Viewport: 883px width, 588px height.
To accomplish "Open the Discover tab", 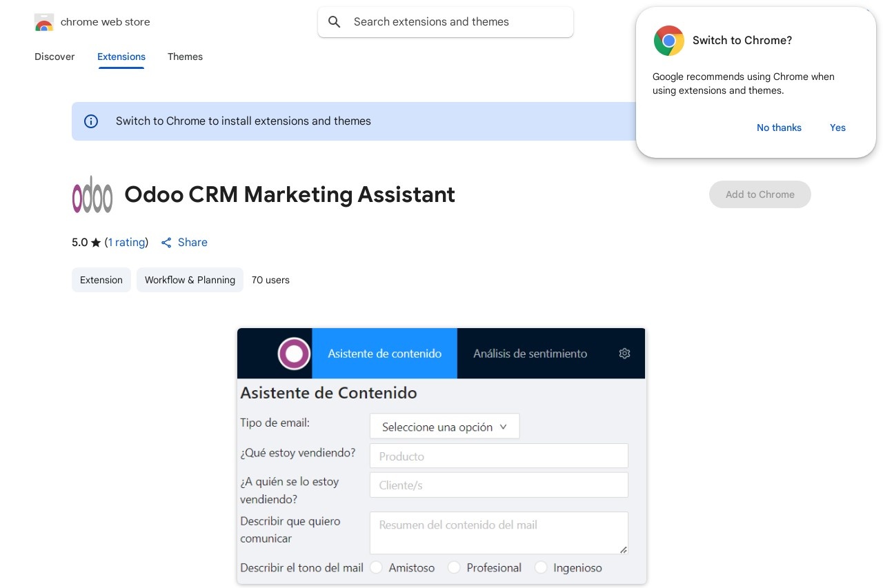I will click(54, 57).
